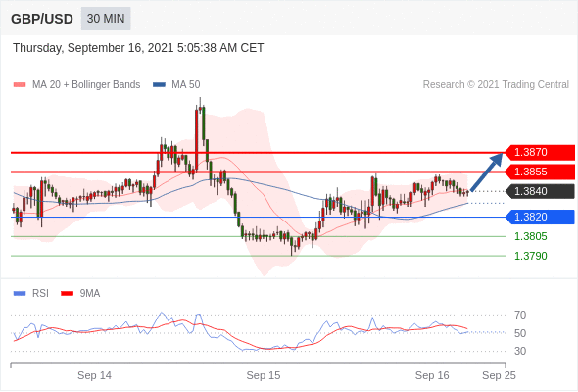Click the GBP/USD pair title
The width and height of the screenshot is (578, 392).
(42, 19)
